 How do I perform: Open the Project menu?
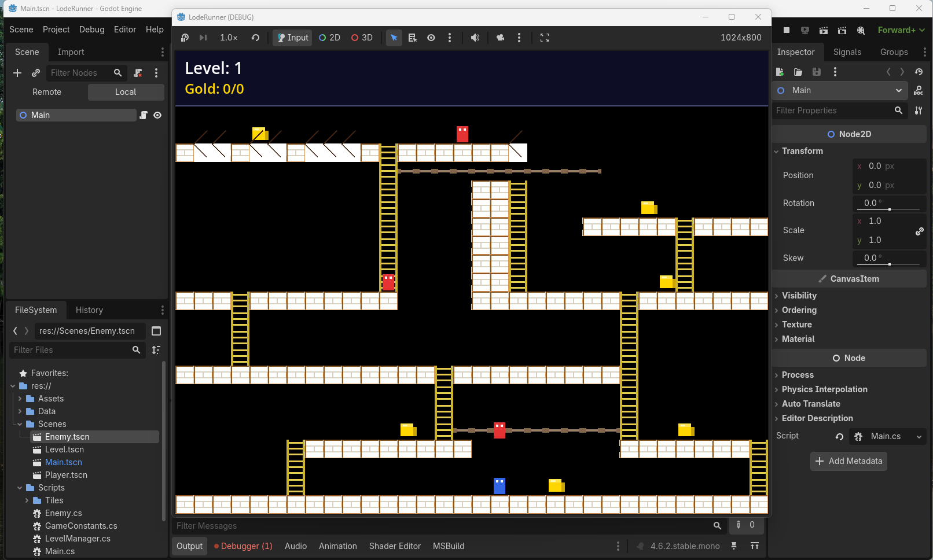(x=56, y=30)
